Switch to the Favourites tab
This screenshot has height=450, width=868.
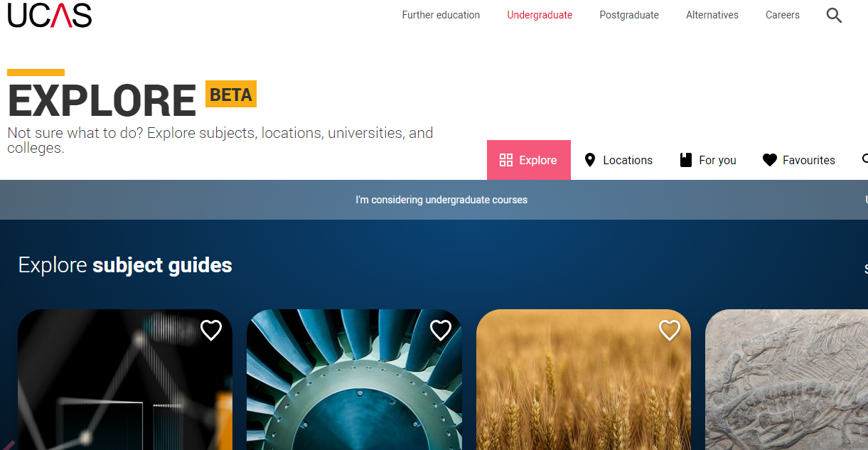(799, 160)
